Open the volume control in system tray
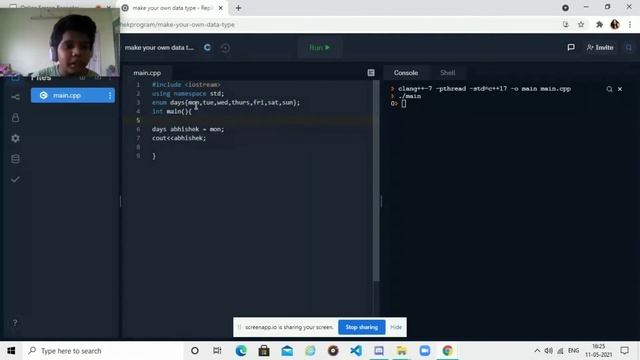 tap(549, 351)
